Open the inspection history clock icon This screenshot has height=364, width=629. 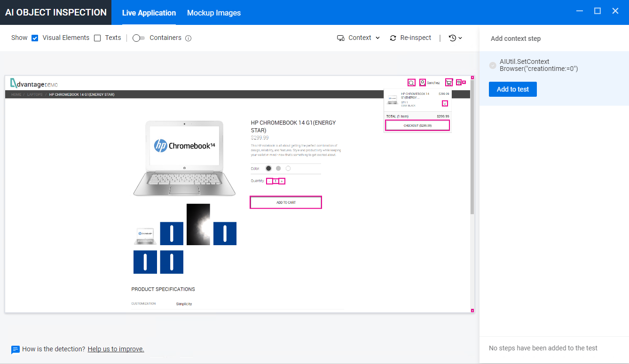(452, 38)
